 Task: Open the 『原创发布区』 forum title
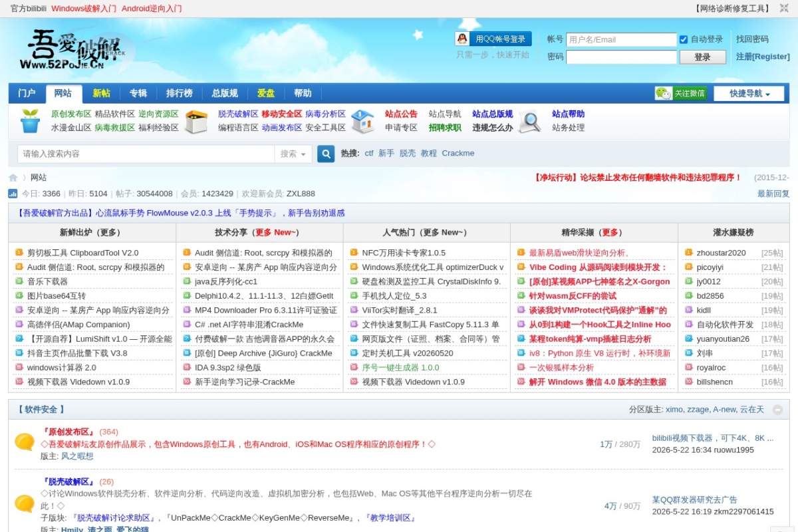(68, 432)
